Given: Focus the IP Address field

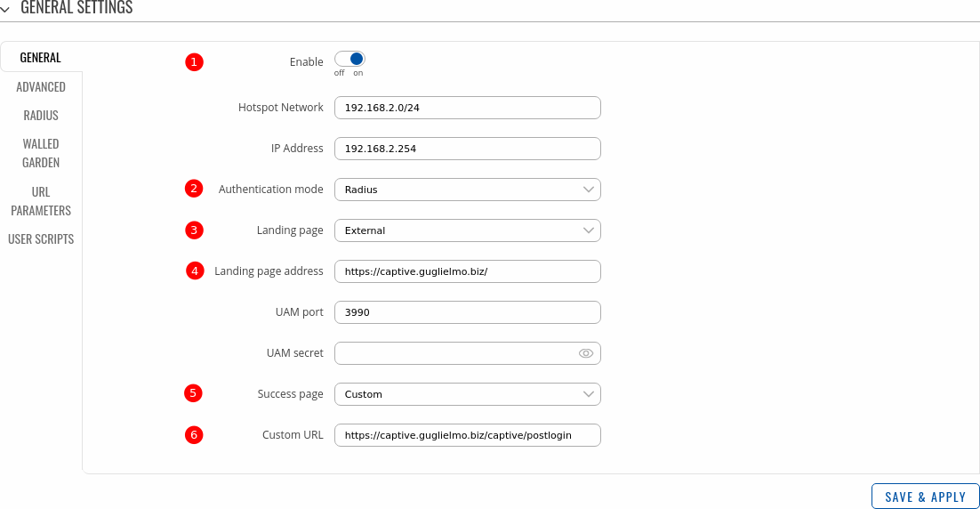Looking at the screenshot, I should pyautogui.click(x=467, y=149).
